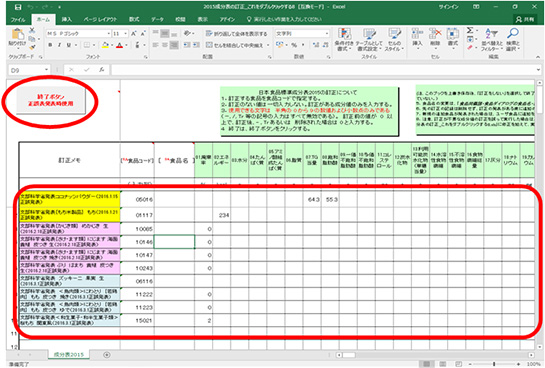Image resolution: width=545 pixels, height=368 pixels.
Task: Insert function using the fx icon
Action: coord(101,70)
